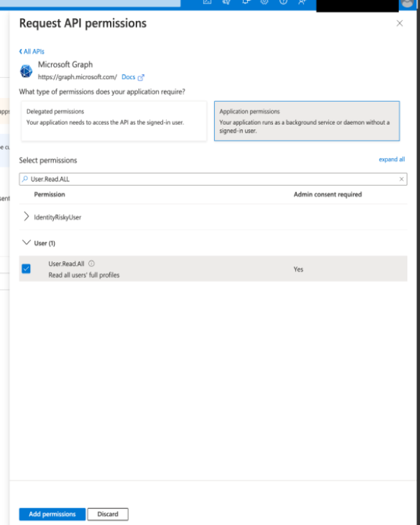Viewport: 420px width, 525px height.
Task: Close the Request API permissions panel
Action: click(399, 23)
